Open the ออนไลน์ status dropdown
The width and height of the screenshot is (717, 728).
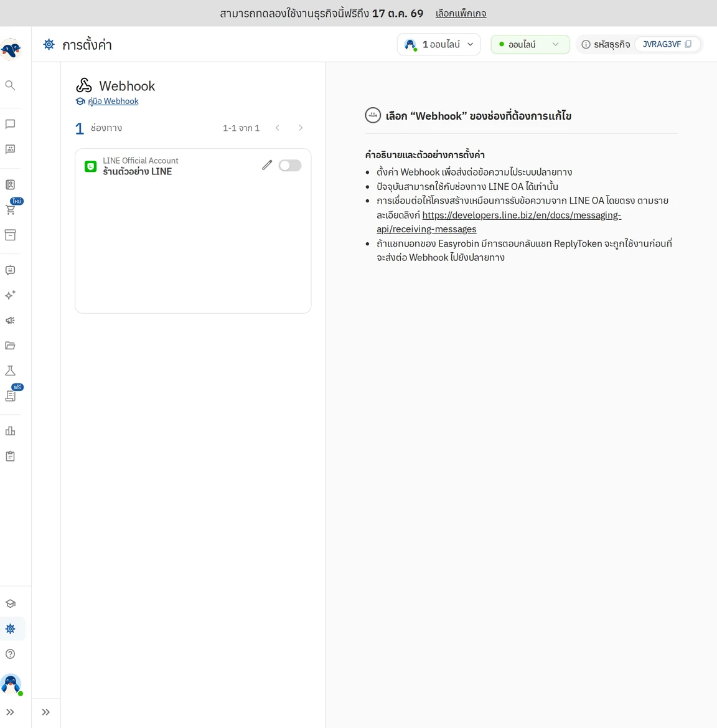click(x=530, y=44)
